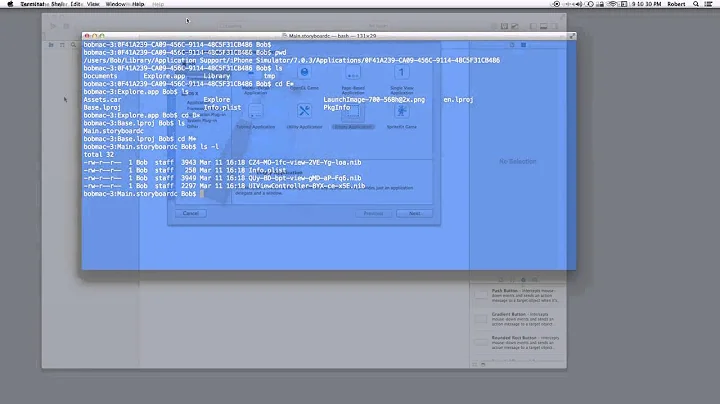Show Xcode Media library
720x404 pixels.
point(535,280)
